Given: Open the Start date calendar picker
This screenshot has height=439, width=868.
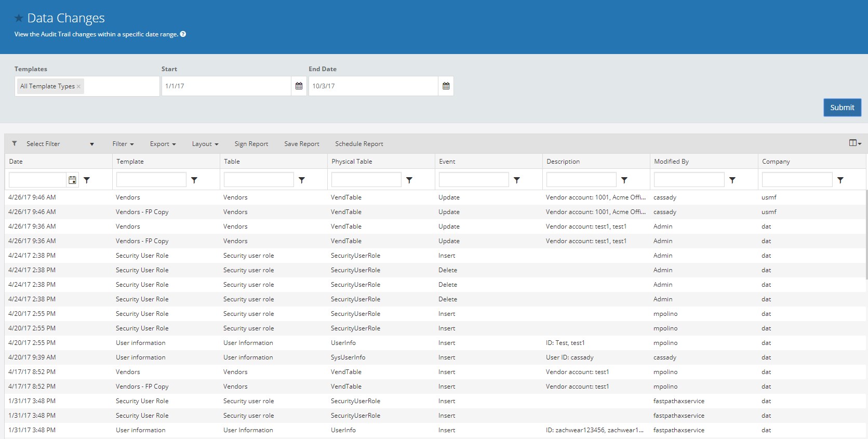Looking at the screenshot, I should (299, 86).
